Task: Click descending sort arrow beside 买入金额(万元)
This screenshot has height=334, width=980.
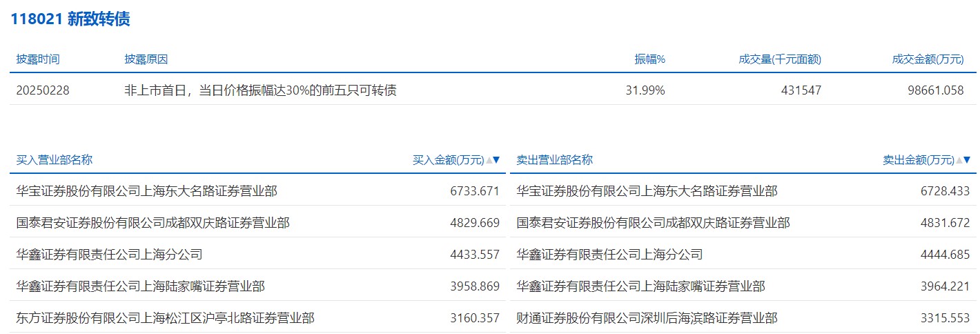Action: (496, 160)
